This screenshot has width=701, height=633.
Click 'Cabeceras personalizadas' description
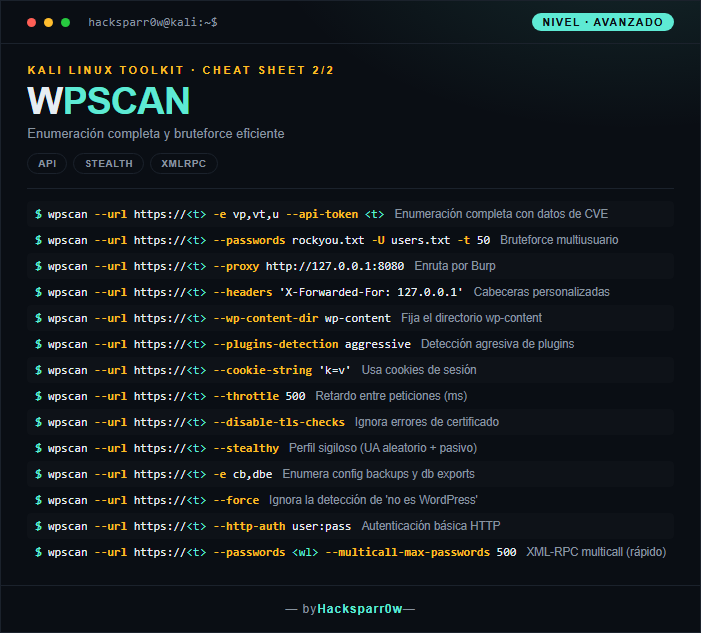541,292
